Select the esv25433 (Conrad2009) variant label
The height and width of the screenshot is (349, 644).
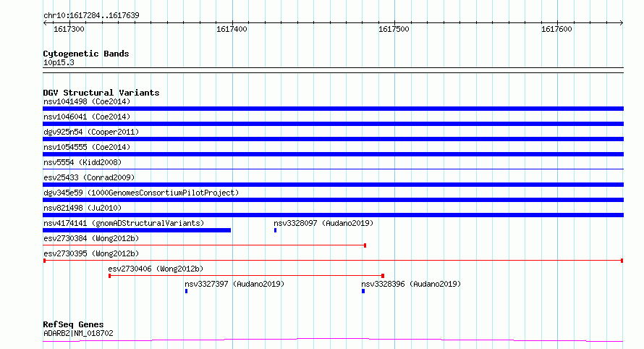pos(89,177)
